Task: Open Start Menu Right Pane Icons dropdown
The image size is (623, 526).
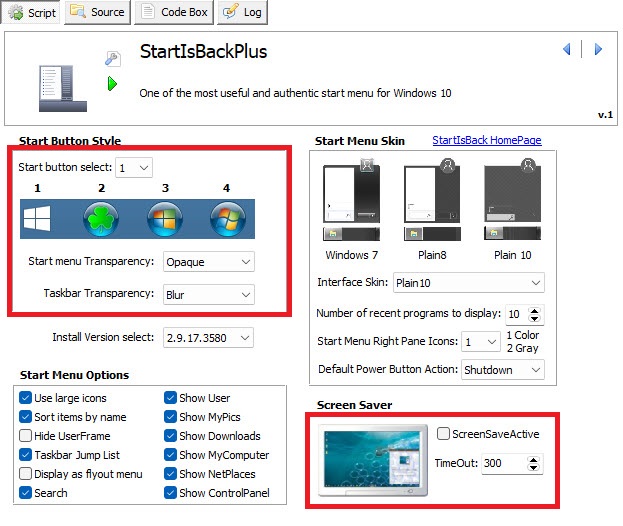Action: [x=481, y=342]
